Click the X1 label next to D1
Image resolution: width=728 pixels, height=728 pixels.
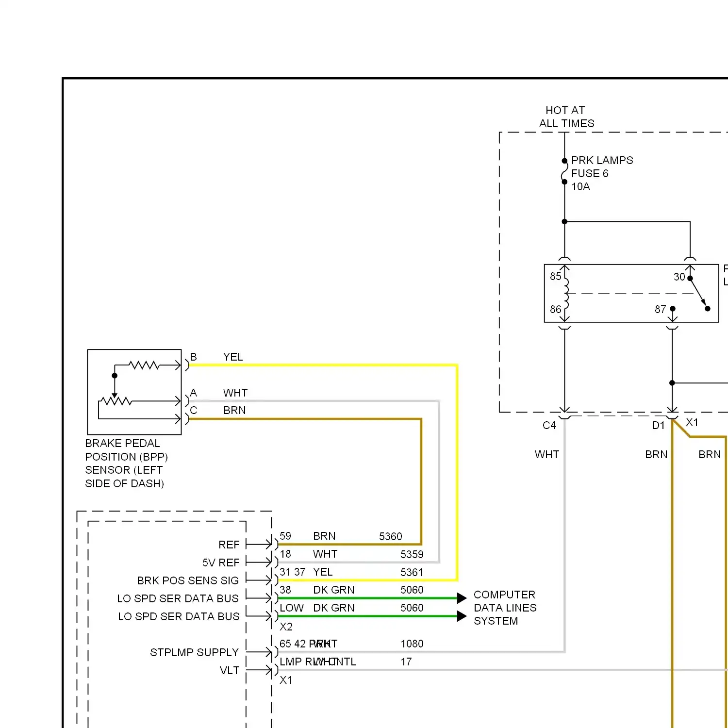click(x=692, y=423)
